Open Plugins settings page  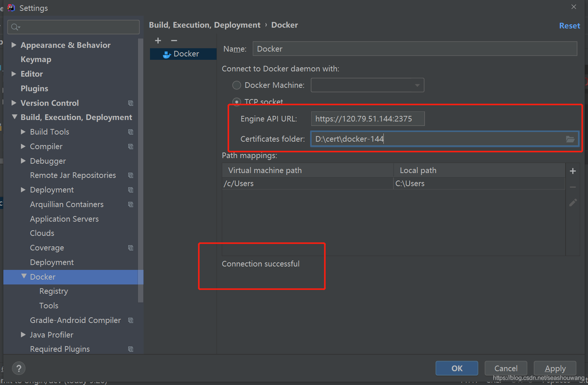34,89
